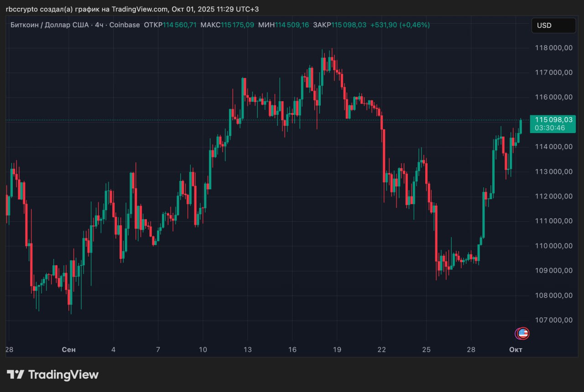Click the TradingView wordmark text

coord(63,375)
